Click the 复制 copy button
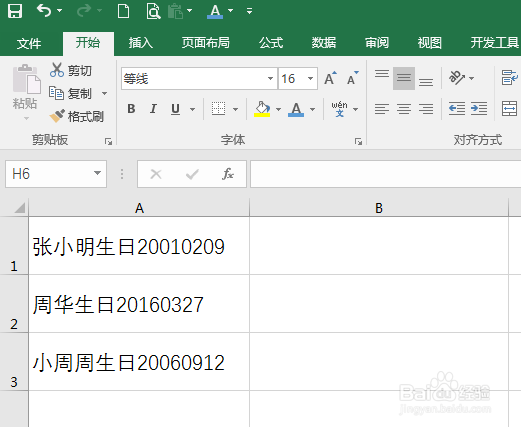Image resolution: width=521 pixels, height=427 pixels. [x=70, y=94]
